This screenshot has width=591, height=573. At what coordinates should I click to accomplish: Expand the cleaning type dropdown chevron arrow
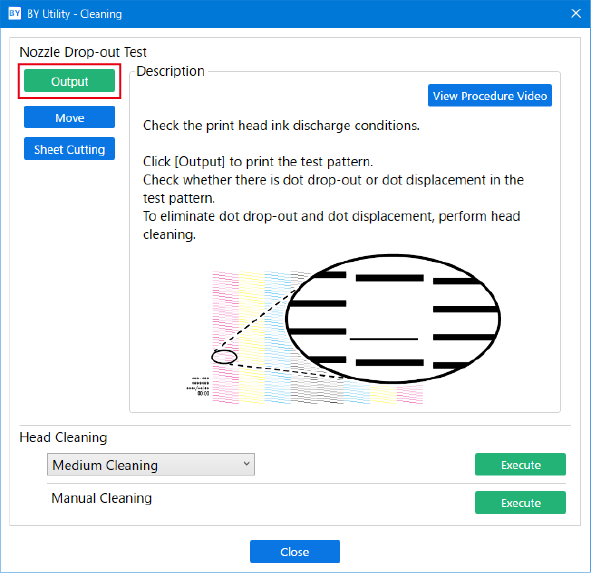tap(247, 464)
